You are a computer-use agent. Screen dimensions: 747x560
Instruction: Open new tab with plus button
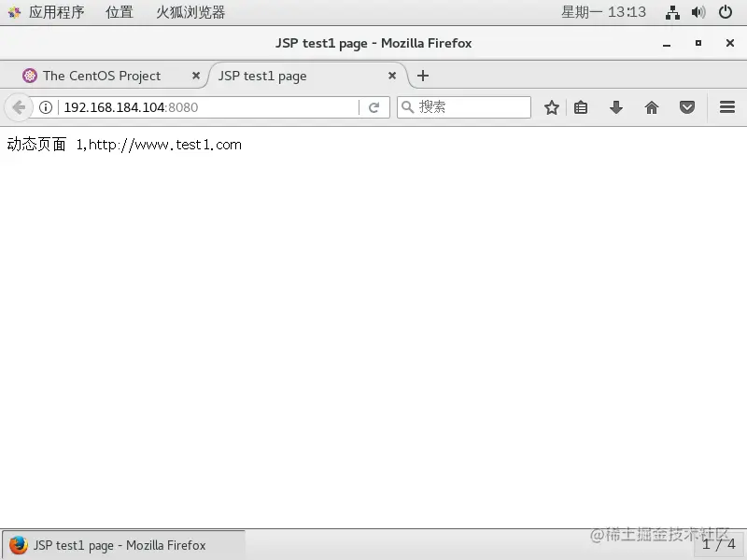pos(423,76)
